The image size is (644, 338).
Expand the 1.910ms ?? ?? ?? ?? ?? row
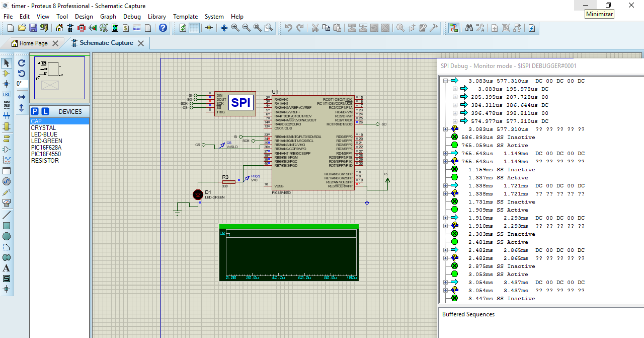click(x=445, y=226)
